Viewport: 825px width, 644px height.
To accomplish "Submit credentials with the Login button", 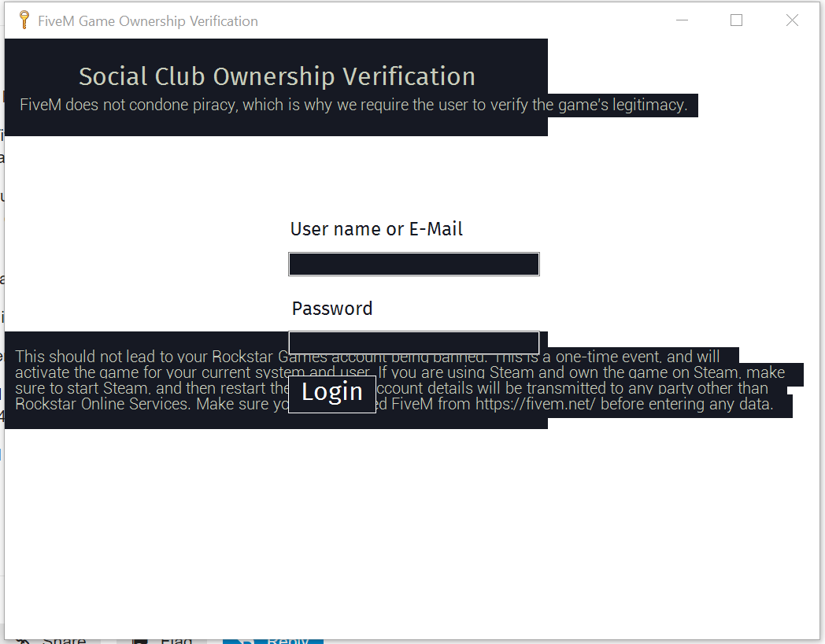I will (x=332, y=394).
